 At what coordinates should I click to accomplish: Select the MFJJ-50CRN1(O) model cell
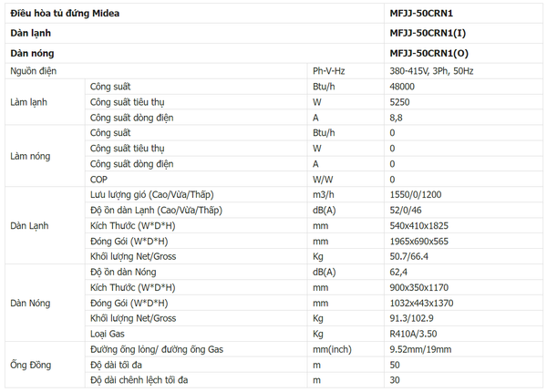click(x=429, y=54)
